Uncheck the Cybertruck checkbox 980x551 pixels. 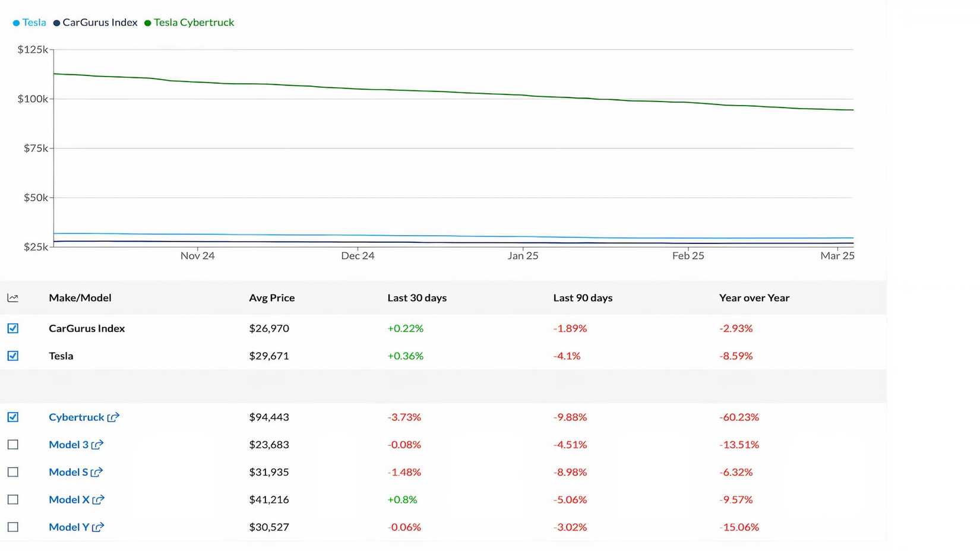tap(13, 417)
